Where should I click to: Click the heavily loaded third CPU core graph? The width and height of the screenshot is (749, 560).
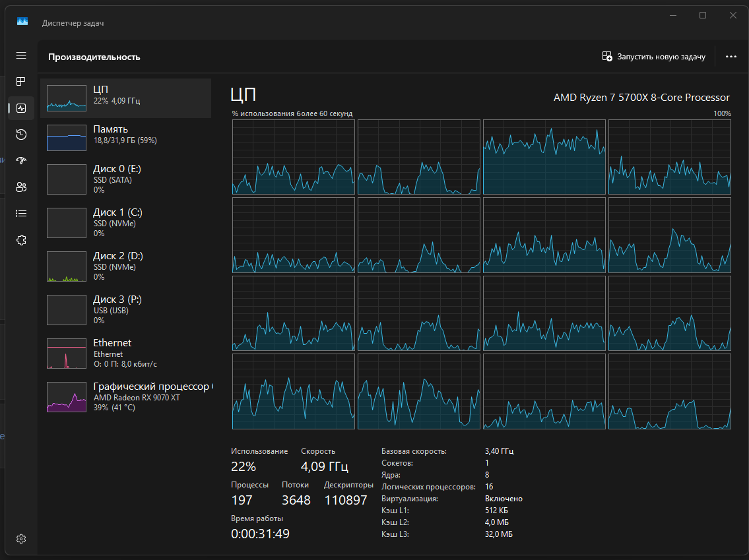click(544, 157)
